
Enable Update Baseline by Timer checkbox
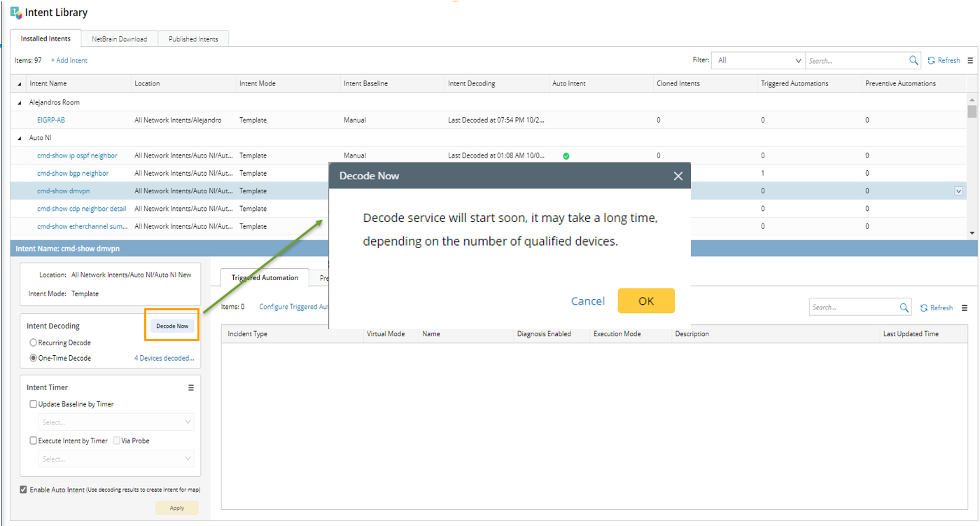coord(33,404)
